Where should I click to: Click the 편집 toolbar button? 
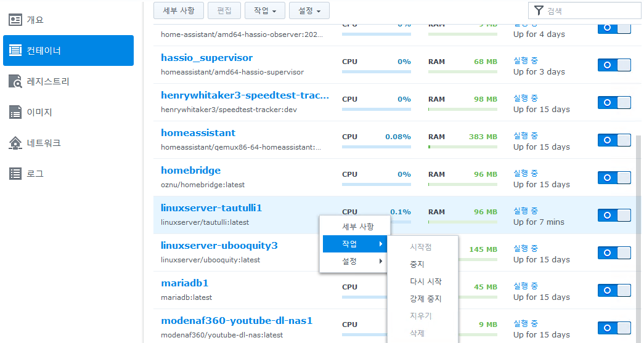pyautogui.click(x=224, y=10)
